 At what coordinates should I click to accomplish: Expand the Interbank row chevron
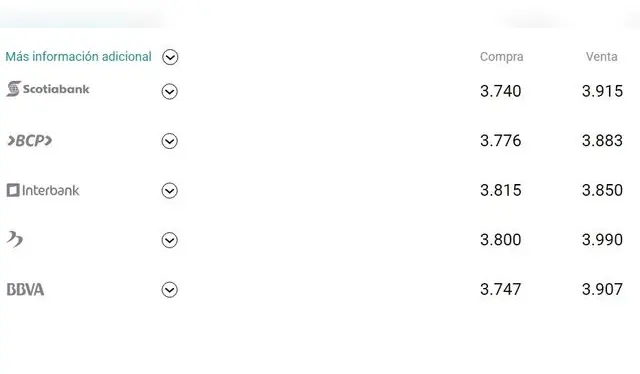pos(169,191)
